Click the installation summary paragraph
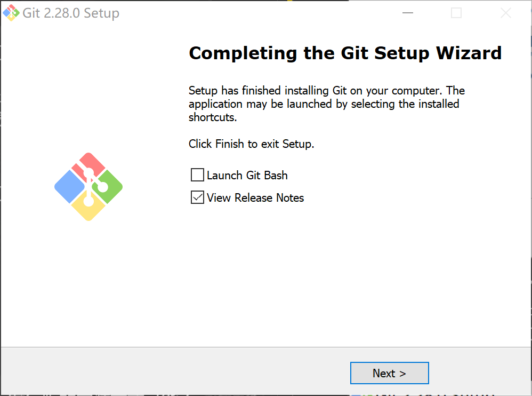This screenshot has width=532, height=396. pyautogui.click(x=326, y=104)
